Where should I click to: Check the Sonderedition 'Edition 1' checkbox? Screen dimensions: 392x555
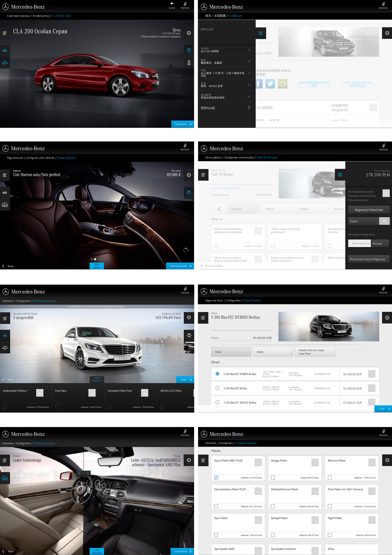tap(5, 407)
